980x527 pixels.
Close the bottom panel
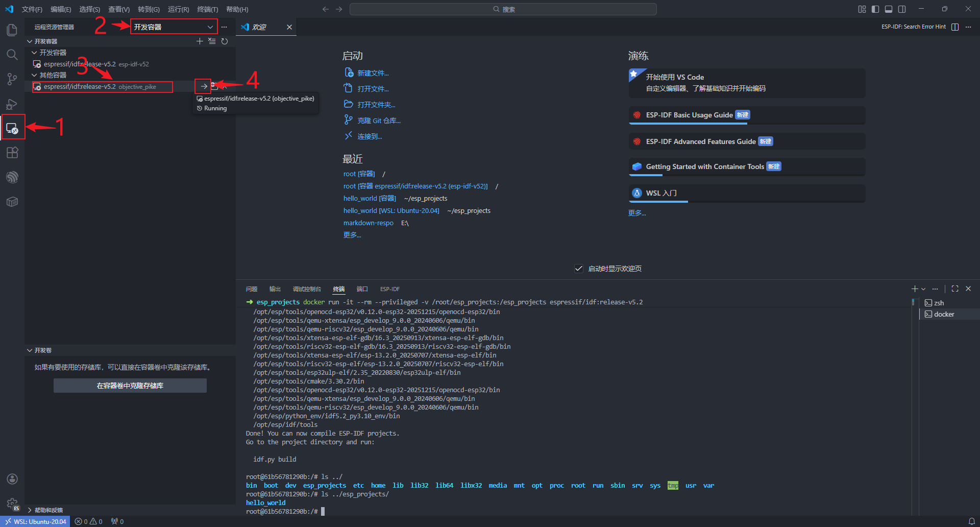pos(968,289)
